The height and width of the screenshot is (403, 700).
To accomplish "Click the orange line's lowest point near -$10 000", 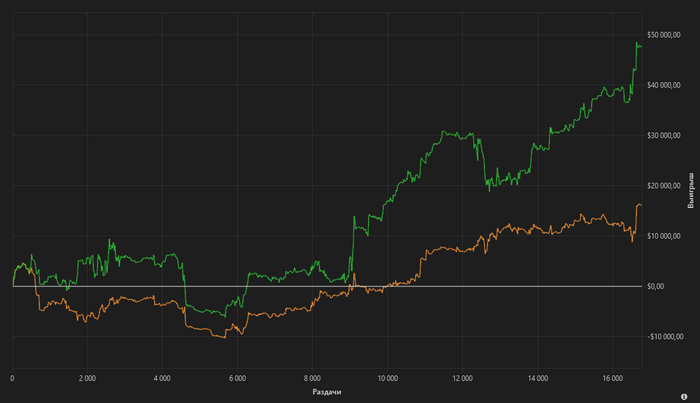I will click(225, 337).
